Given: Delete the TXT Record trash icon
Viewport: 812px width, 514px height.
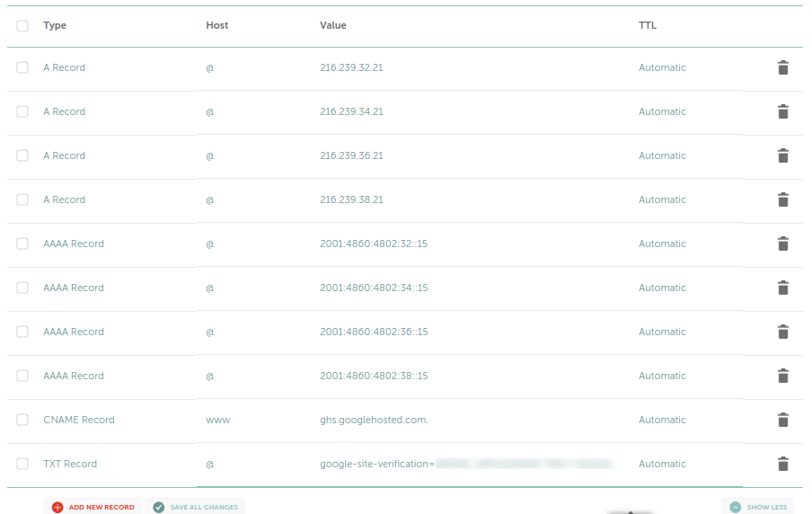Looking at the screenshot, I should pyautogui.click(x=783, y=464).
